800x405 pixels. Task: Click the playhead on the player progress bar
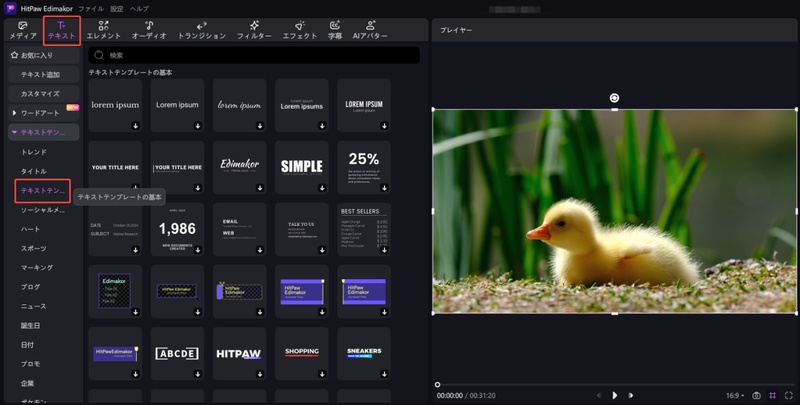[437, 385]
